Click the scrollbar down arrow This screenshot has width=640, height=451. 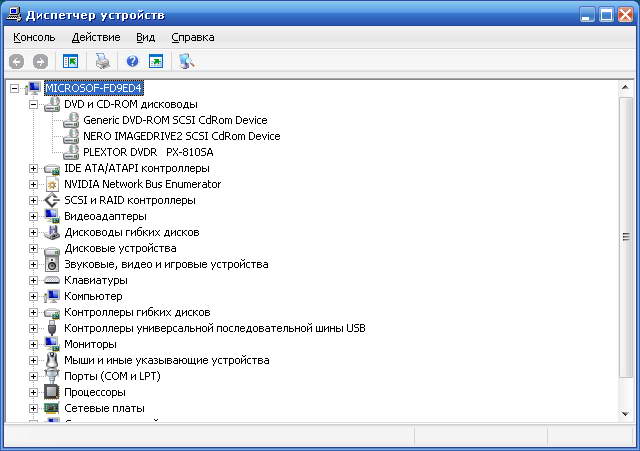626,412
